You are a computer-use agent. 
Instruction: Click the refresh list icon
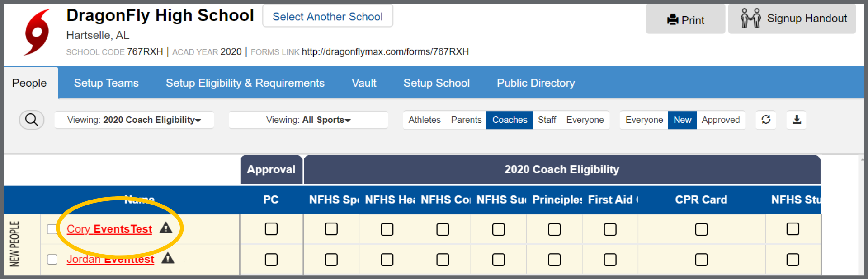[x=766, y=120]
